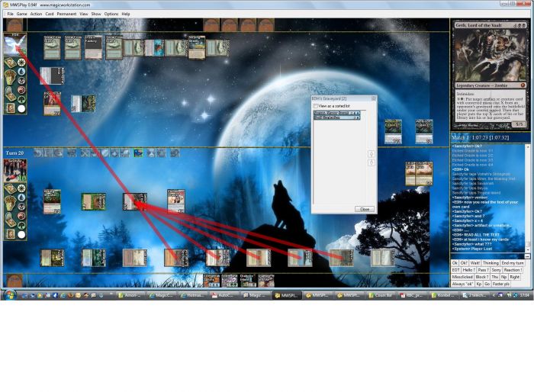Click the chat message input field
The width and height of the screenshot is (534, 392).
coord(487,256)
